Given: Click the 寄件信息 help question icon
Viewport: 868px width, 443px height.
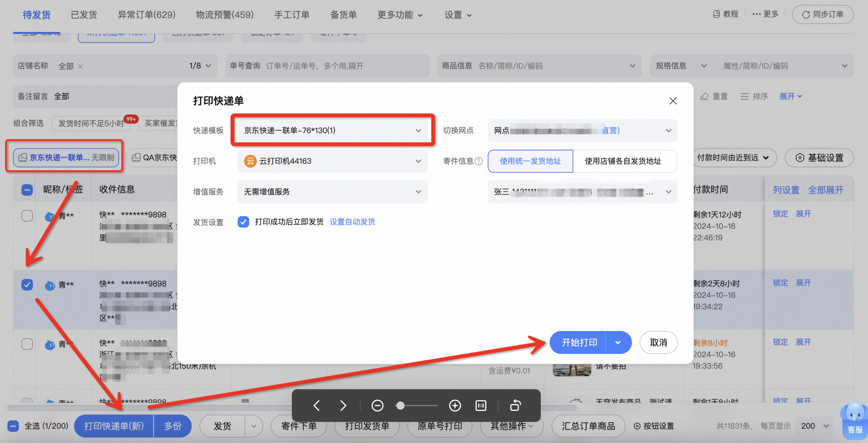Looking at the screenshot, I should pos(479,161).
